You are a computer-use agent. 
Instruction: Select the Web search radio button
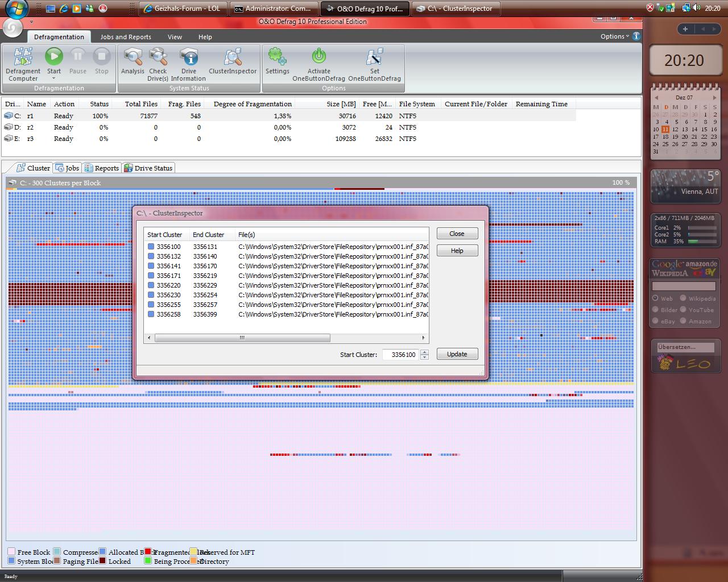coord(655,298)
